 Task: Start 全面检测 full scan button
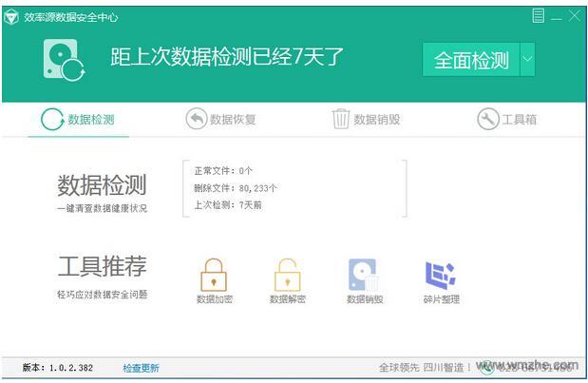coord(471,60)
